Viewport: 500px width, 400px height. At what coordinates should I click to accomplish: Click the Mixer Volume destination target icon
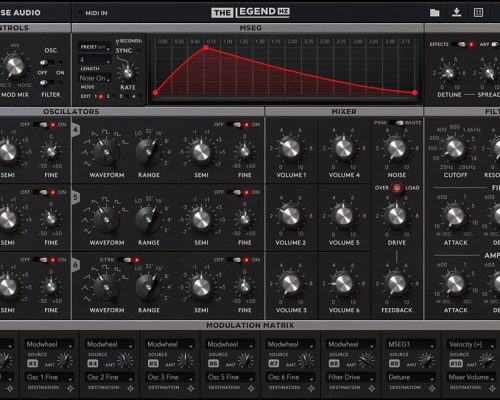click(492, 388)
